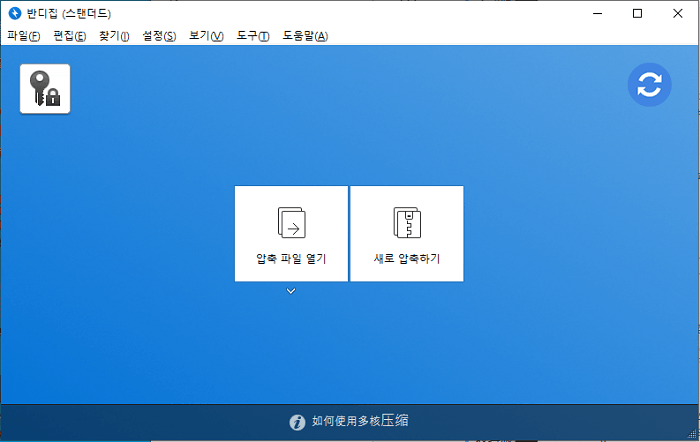Click the resize grip at window corner
The height and width of the screenshot is (442, 700).
point(693,435)
